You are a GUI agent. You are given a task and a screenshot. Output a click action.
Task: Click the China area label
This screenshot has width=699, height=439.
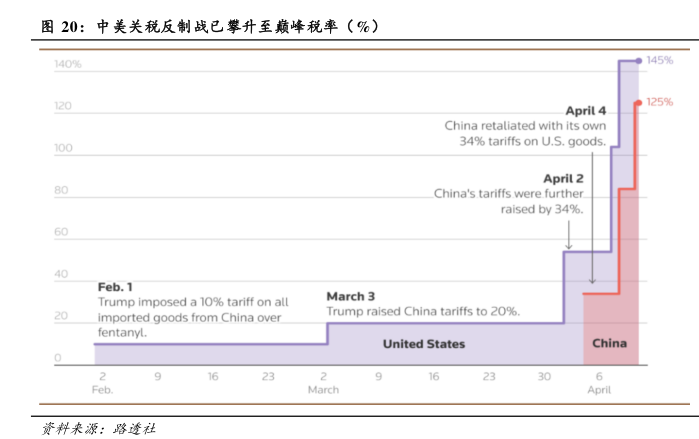click(x=609, y=344)
